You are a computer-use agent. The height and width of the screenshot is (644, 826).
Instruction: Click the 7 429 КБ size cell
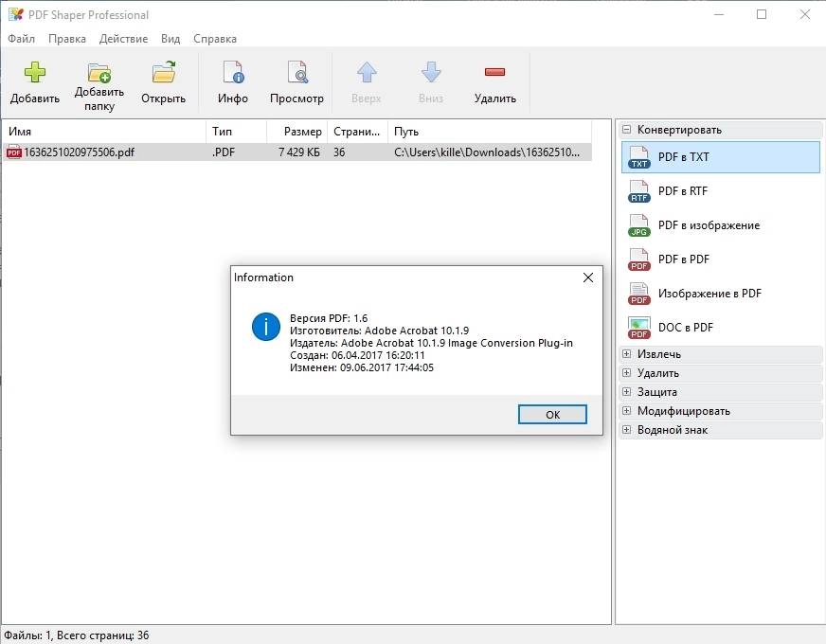298,152
